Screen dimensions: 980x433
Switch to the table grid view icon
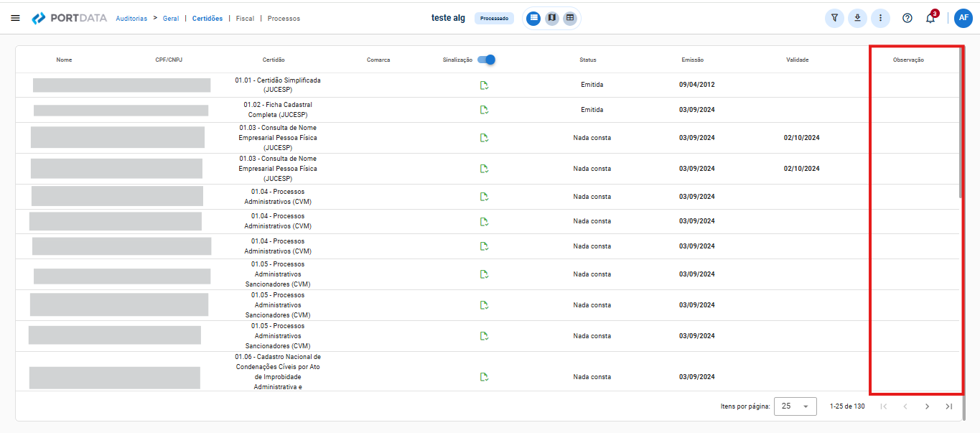(x=569, y=18)
